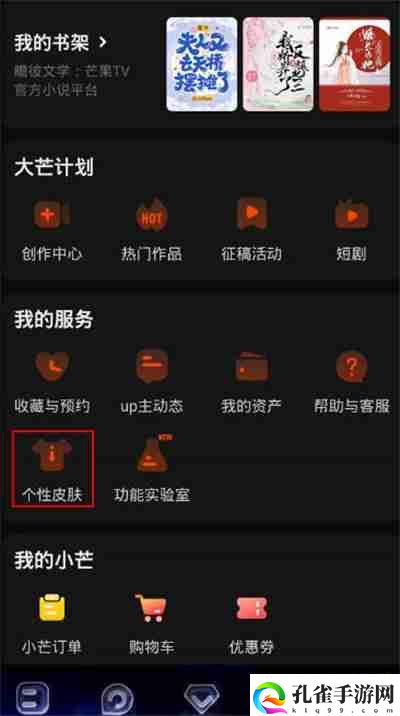Open the pink floral book cover

tap(278, 64)
